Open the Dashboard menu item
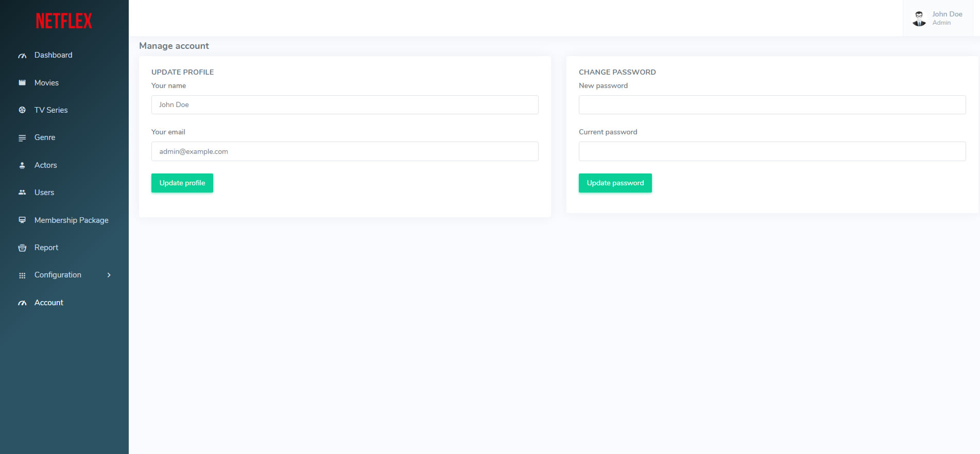This screenshot has height=454, width=980. [64, 55]
